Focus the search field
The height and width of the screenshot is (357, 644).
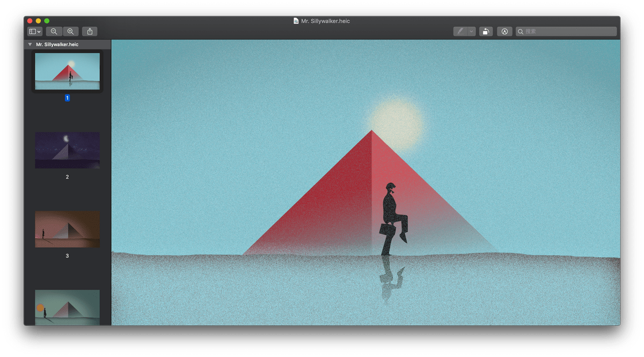pyautogui.click(x=566, y=32)
